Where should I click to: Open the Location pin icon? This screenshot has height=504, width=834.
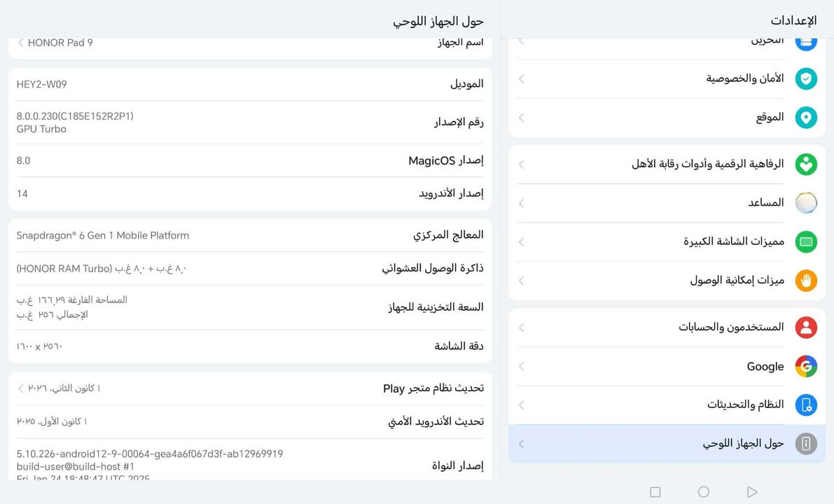(806, 118)
